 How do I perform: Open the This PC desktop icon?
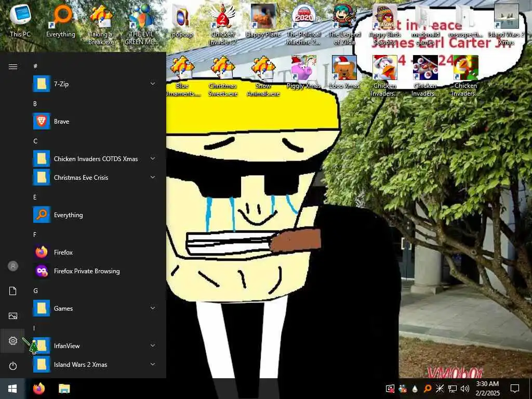click(20, 20)
